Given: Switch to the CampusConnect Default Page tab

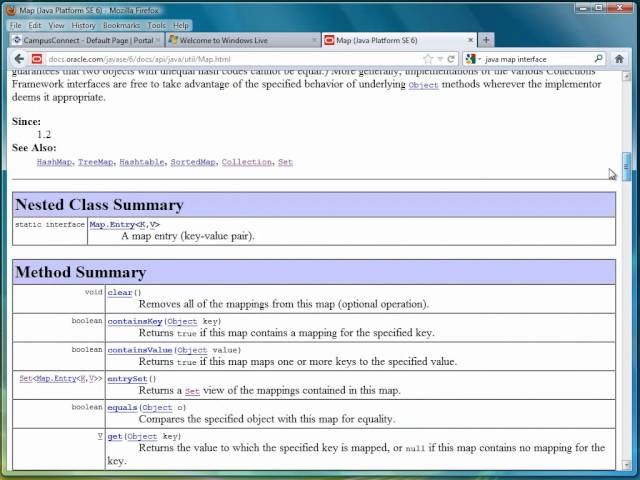Looking at the screenshot, I should click(87, 40).
